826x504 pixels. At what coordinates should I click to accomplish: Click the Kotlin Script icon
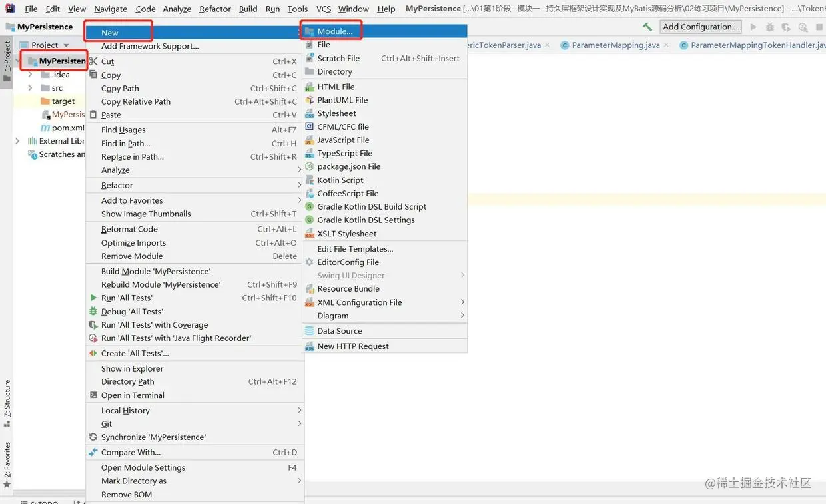[309, 180]
